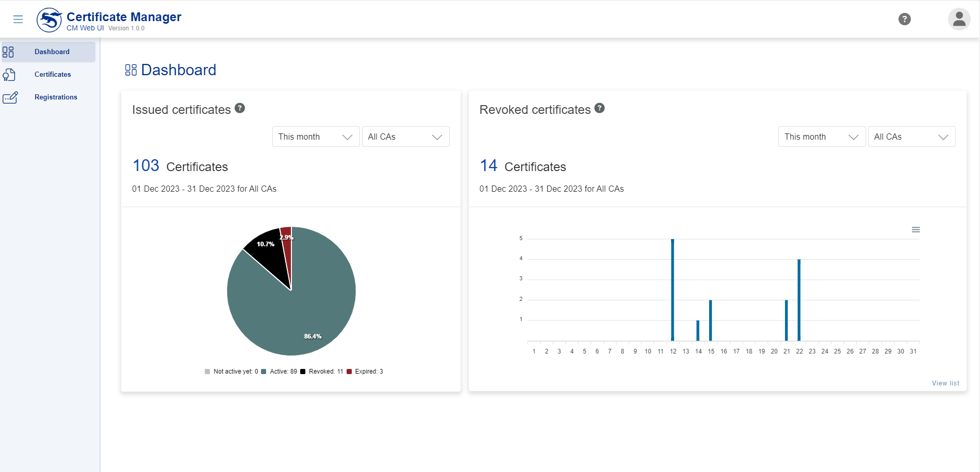Open help via top-bar question mark
Screen dimensions: 980x472
[904, 19]
